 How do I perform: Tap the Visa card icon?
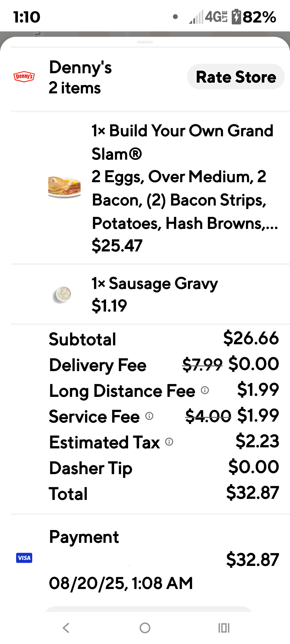24,558
